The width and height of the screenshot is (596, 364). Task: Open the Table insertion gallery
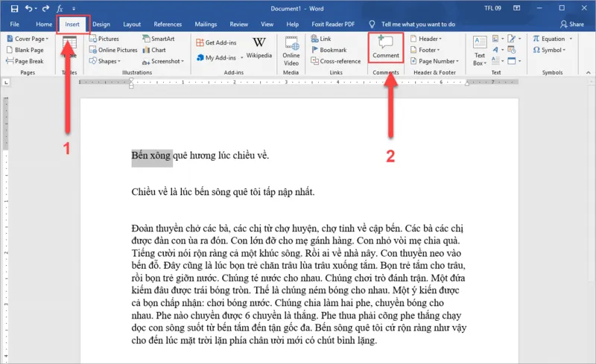(69, 48)
